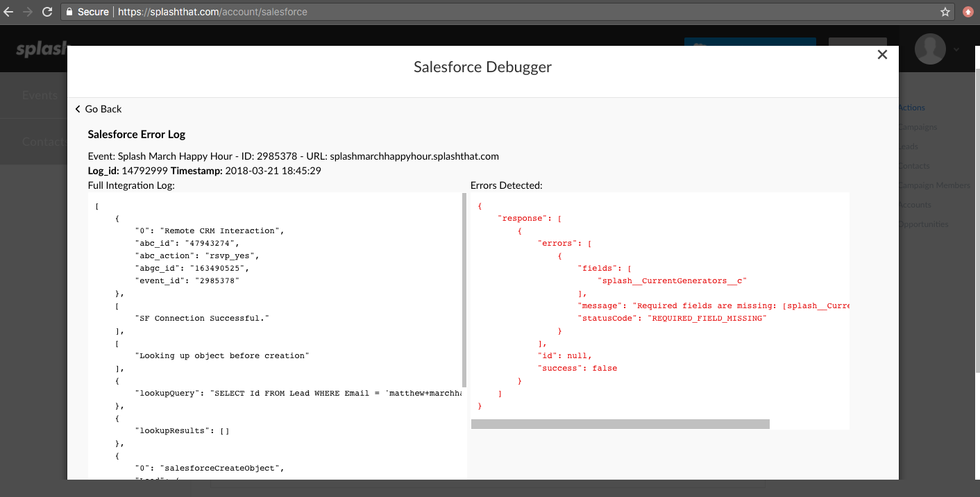Screen dimensions: 980x497
Task: Open the Events nav item in the background
Action: pos(40,95)
